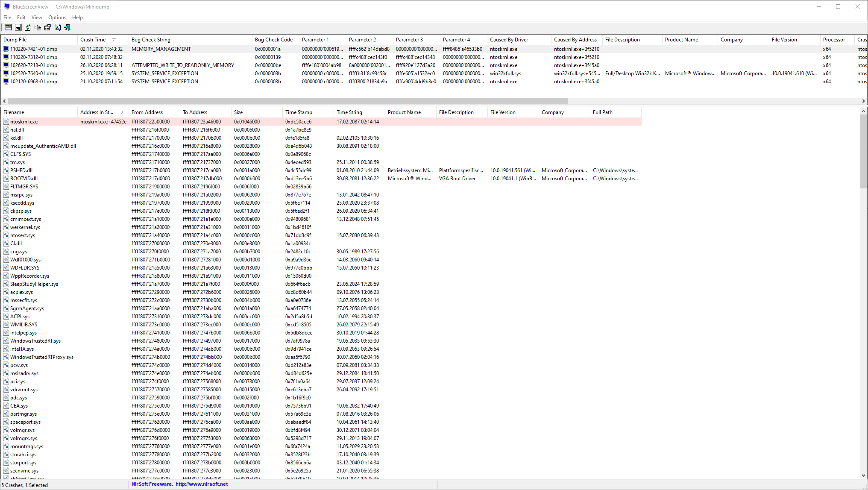
Task: Select the hal.dll driver row
Action: [x=17, y=130]
